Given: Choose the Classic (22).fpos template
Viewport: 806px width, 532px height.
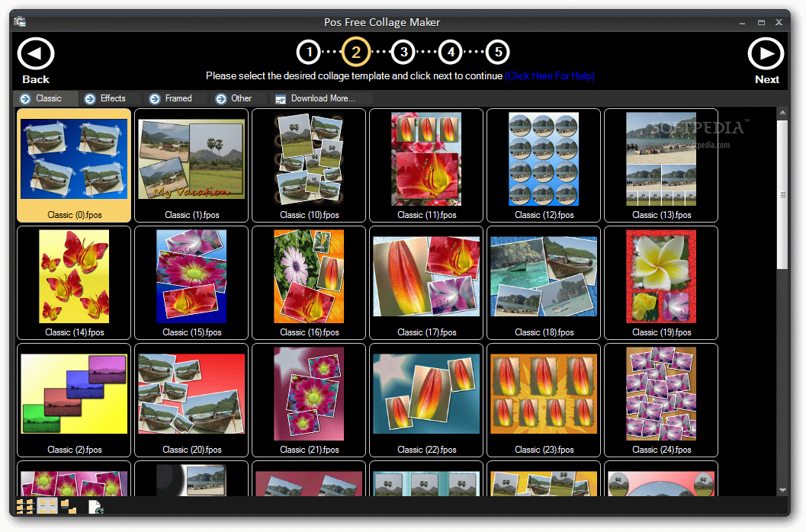Looking at the screenshot, I should click(x=426, y=400).
